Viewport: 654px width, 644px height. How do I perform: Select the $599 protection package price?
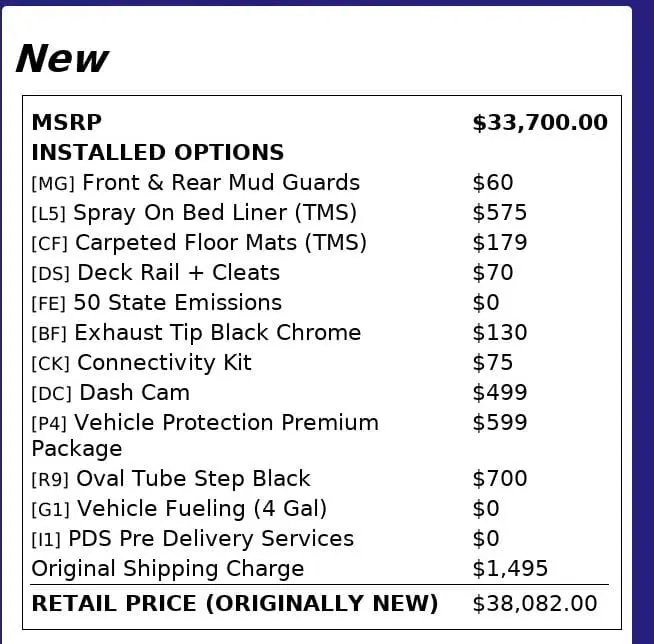coord(500,423)
